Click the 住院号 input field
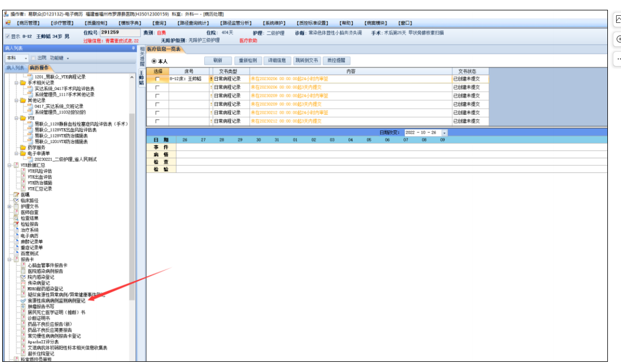Screen dimensions: 621x364 (120, 32)
